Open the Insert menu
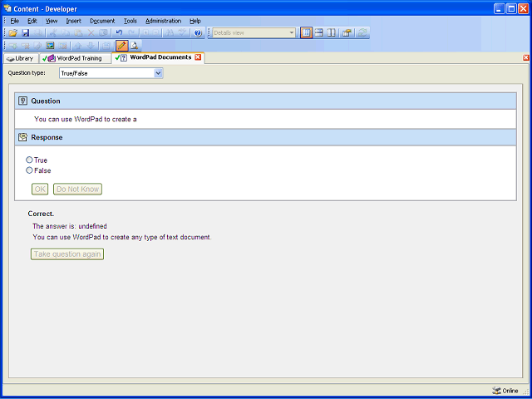The width and height of the screenshot is (532, 399). pos(74,21)
